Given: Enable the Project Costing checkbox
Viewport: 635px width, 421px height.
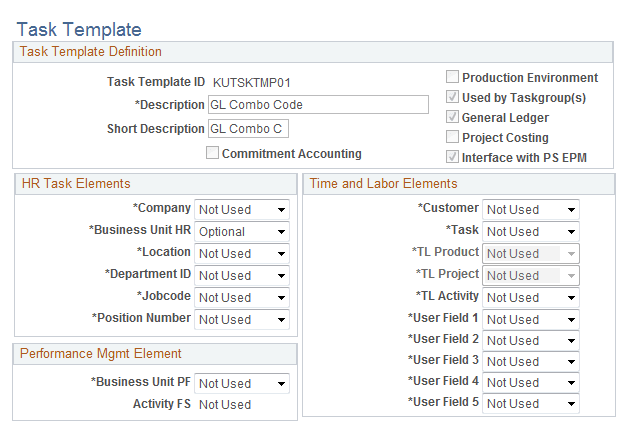Looking at the screenshot, I should click(x=452, y=138).
